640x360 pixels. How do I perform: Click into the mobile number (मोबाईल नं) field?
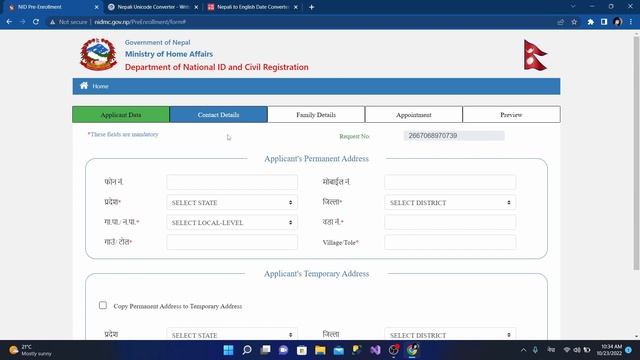point(450,182)
